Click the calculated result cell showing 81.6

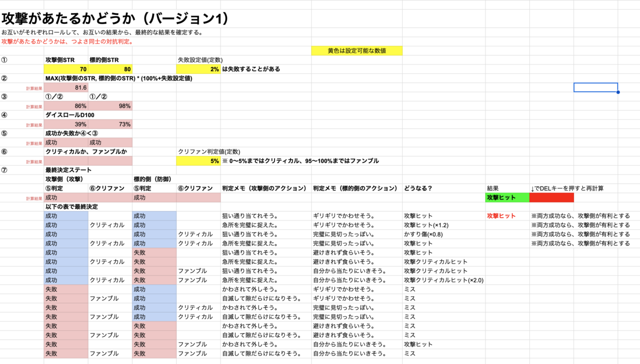click(66, 87)
